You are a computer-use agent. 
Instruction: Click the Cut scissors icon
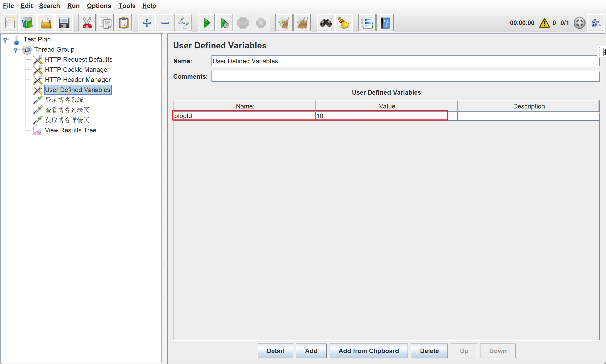[87, 23]
